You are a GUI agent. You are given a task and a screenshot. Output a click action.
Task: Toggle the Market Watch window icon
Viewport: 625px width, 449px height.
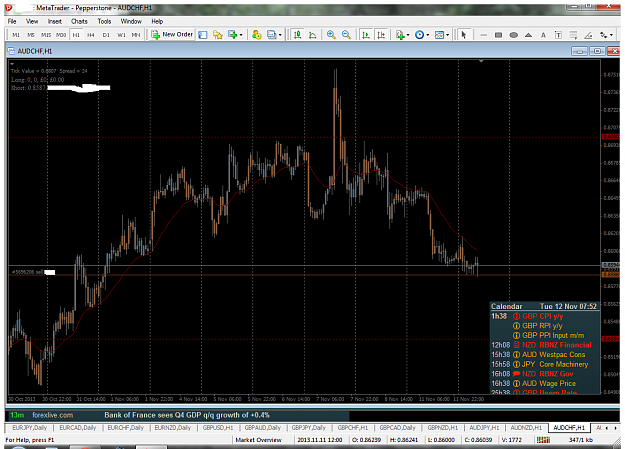203,35
